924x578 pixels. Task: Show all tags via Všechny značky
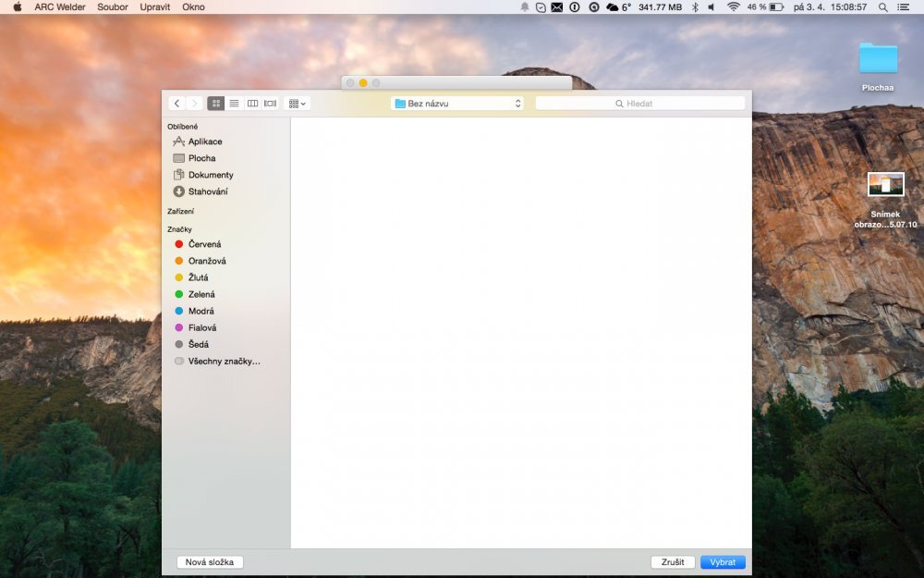coord(223,361)
